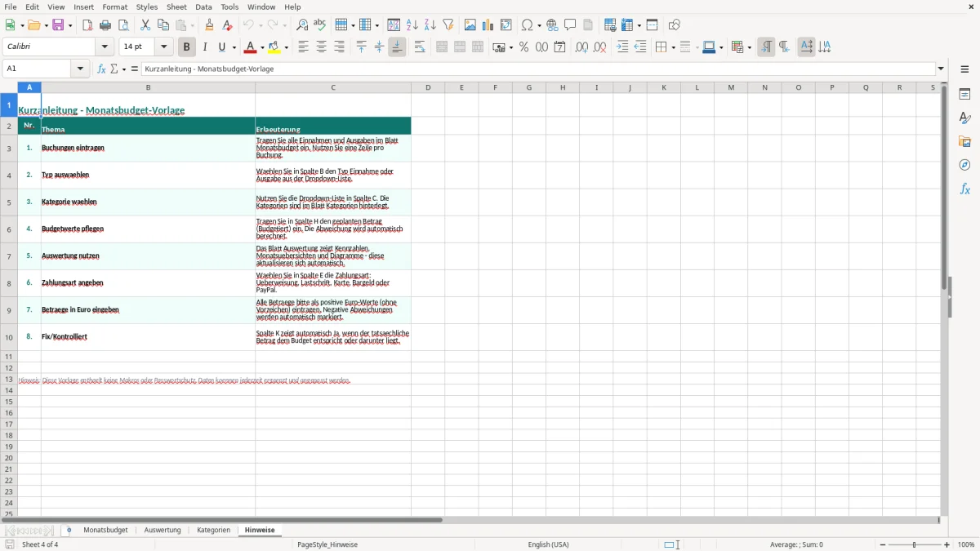Click the Insert Comment icon
Viewport: 980px width, 551px height.
pyautogui.click(x=570, y=25)
